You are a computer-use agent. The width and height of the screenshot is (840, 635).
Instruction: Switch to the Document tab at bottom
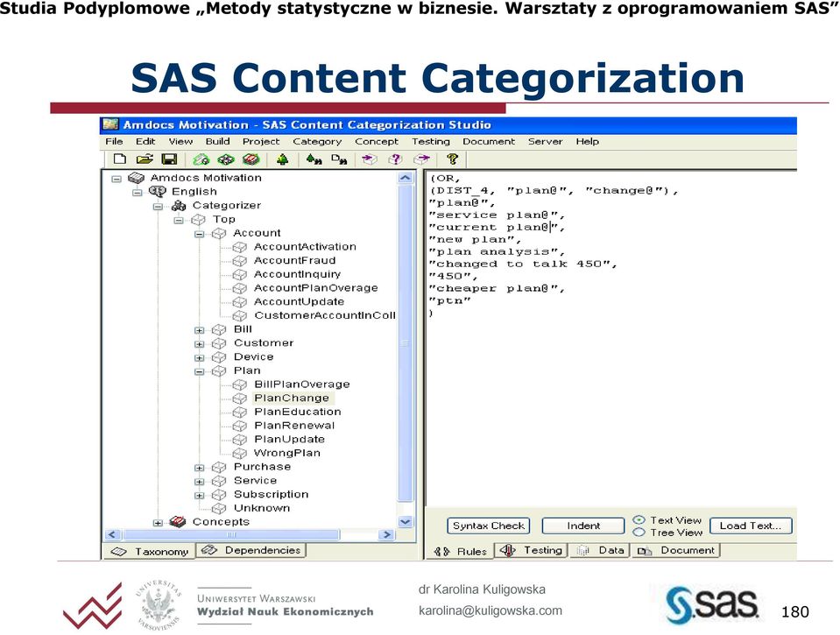click(675, 550)
